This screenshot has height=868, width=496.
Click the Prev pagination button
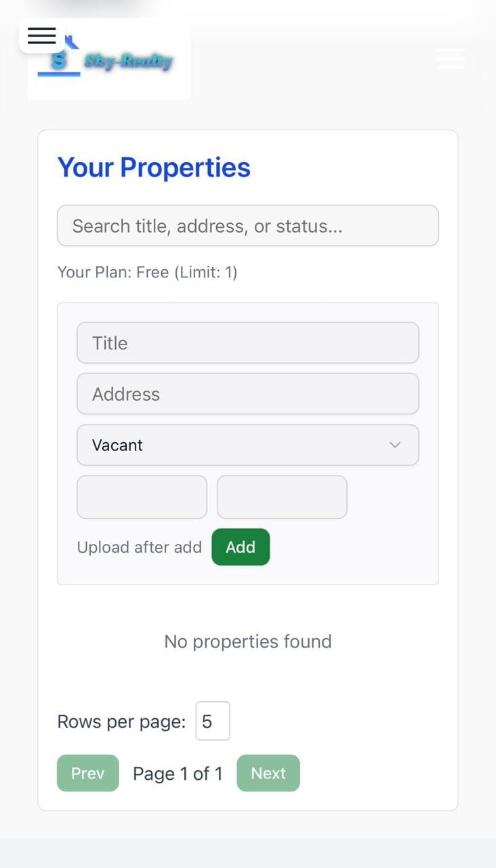coord(87,773)
